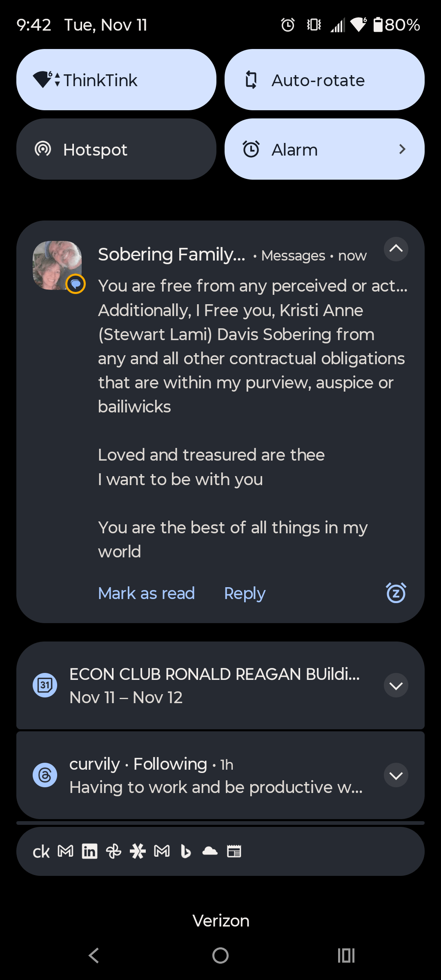Open the calendar icon for ECON CLUB
441x980 pixels.
point(45,685)
